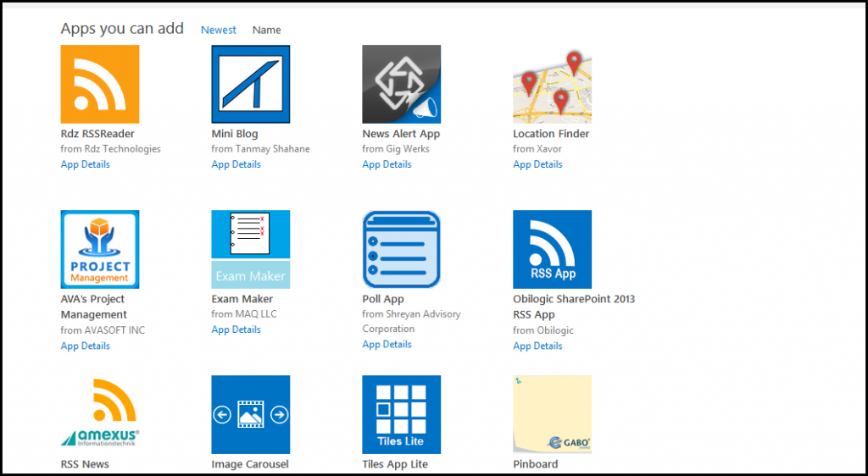Click 'from Tanmay Shahane' publisher text
This screenshot has width=868, height=476.
(261, 149)
